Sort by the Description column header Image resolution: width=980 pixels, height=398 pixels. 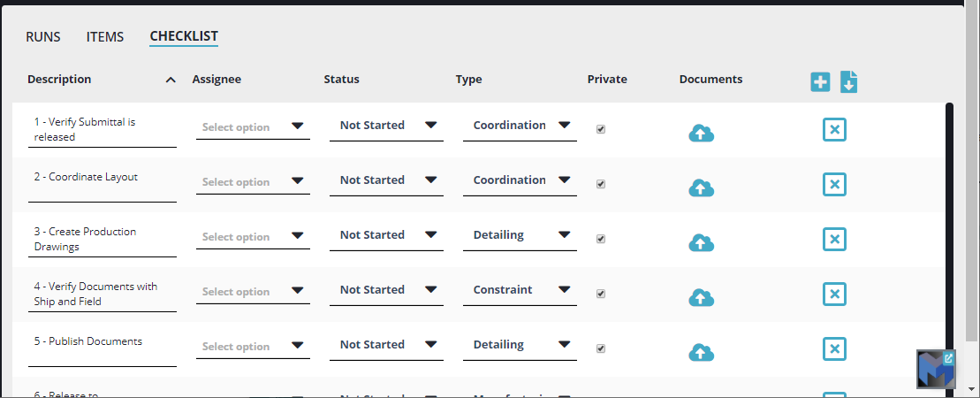(59, 79)
